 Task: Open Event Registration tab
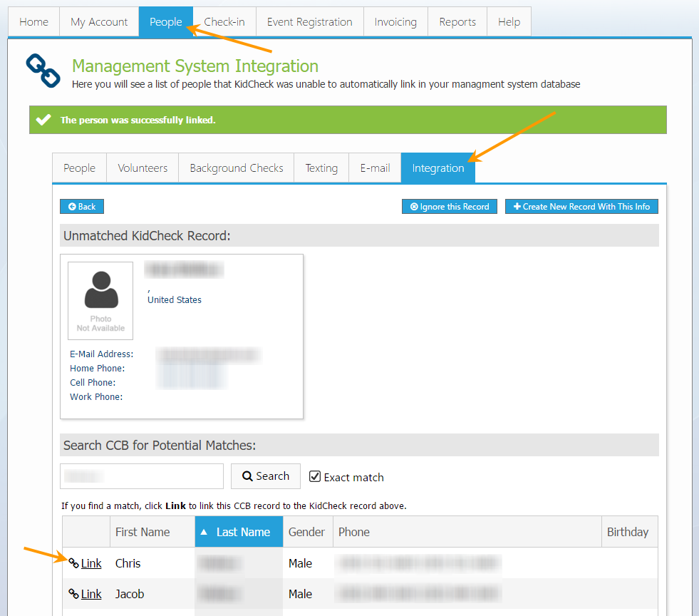310,22
